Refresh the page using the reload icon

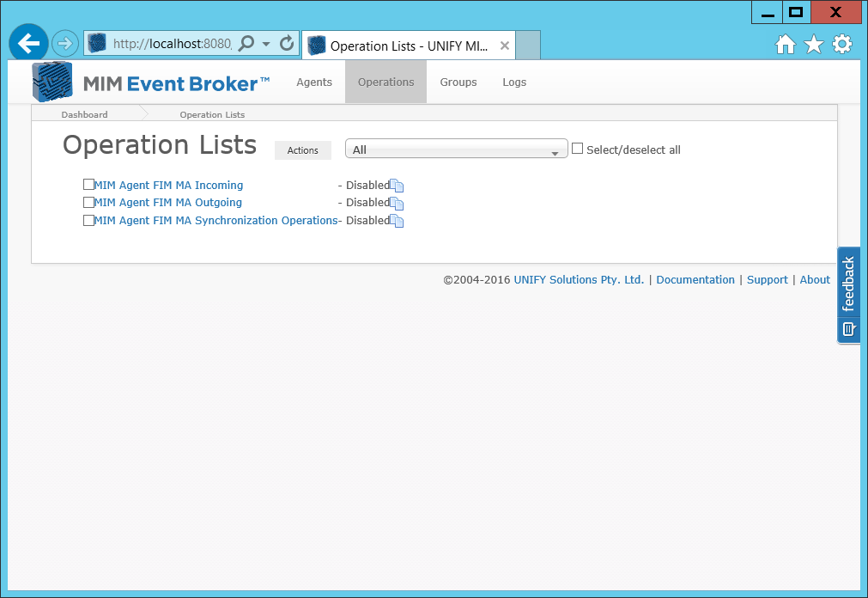tap(287, 43)
